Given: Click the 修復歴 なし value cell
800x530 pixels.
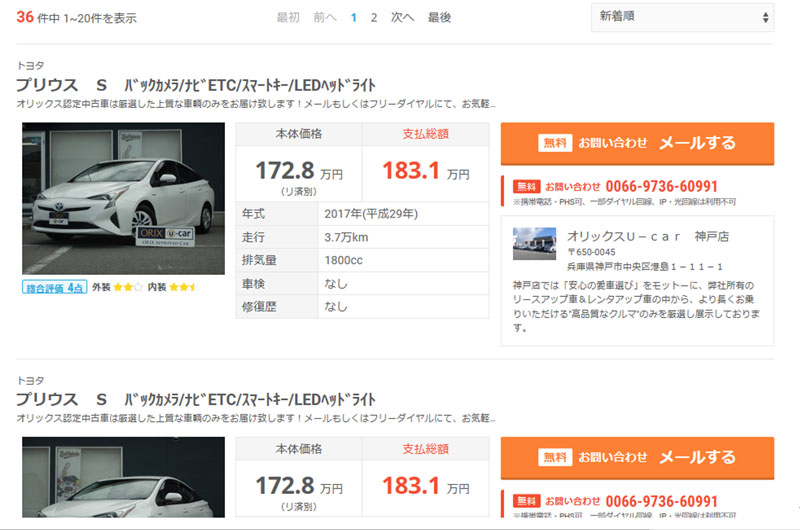Looking at the screenshot, I should [403, 307].
